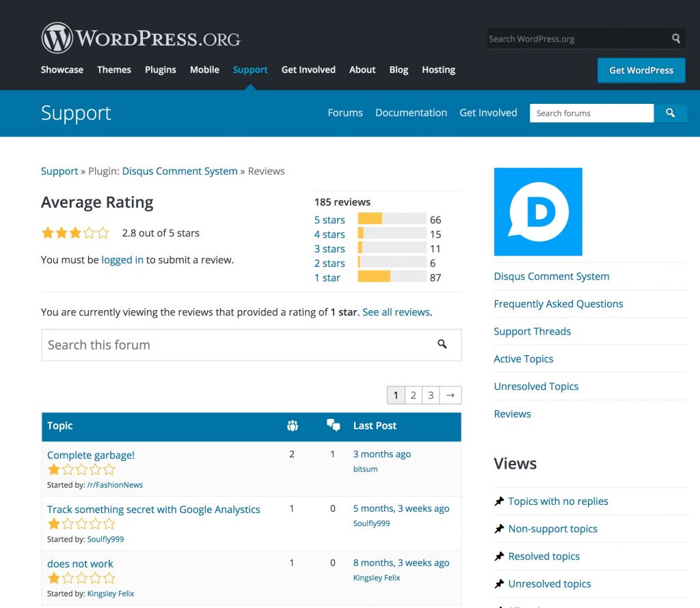Open the Showcase menu item
The image size is (700, 608).
point(62,70)
